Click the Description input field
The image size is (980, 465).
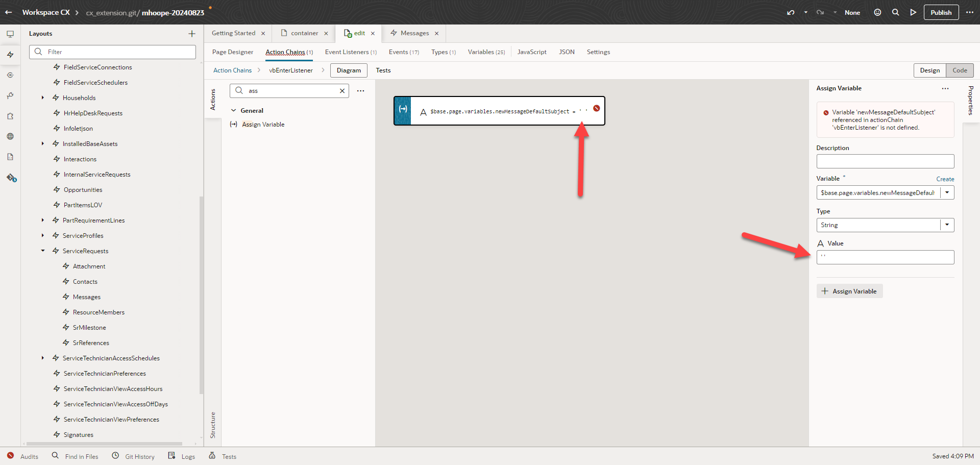click(885, 161)
